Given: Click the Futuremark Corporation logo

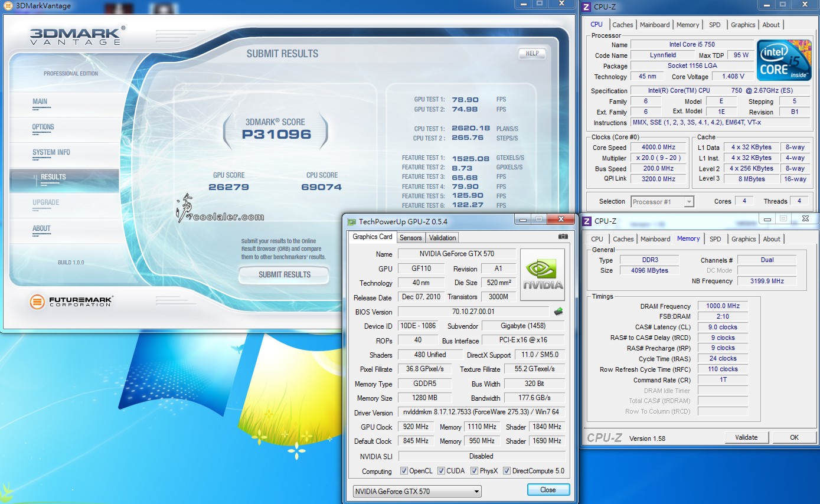Looking at the screenshot, I should 71,302.
